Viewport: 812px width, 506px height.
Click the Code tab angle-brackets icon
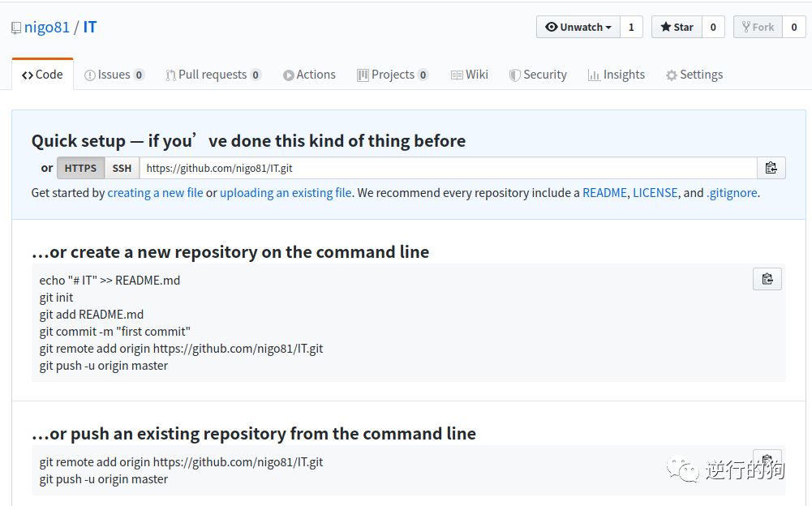coord(28,75)
